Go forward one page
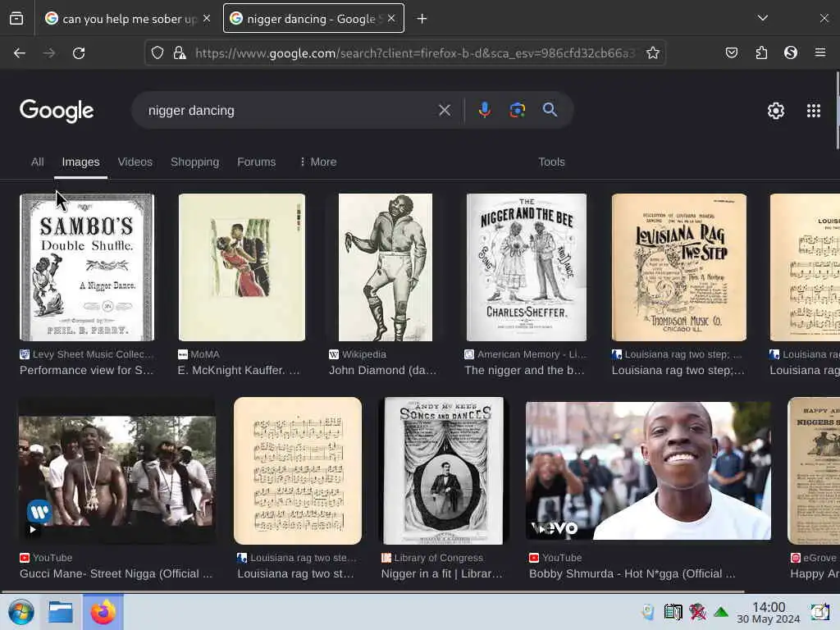 tap(49, 53)
